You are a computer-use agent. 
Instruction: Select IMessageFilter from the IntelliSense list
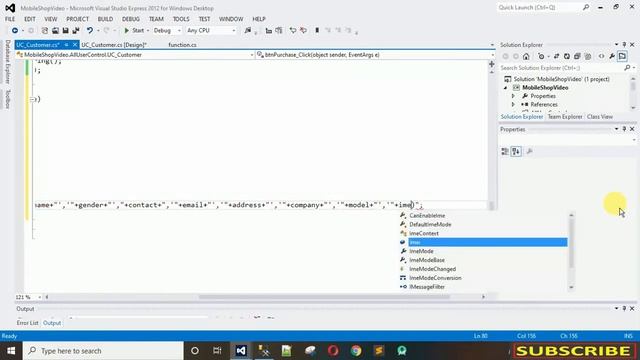[427, 287]
